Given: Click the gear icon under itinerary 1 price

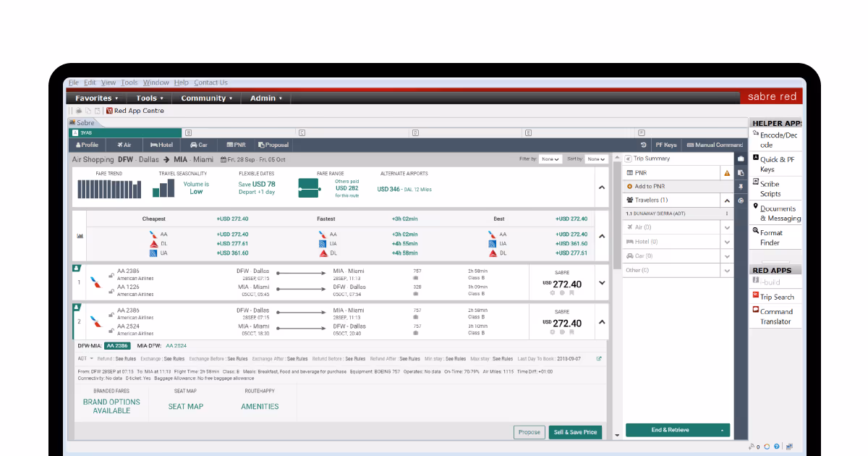Looking at the screenshot, I should pyautogui.click(x=553, y=292).
